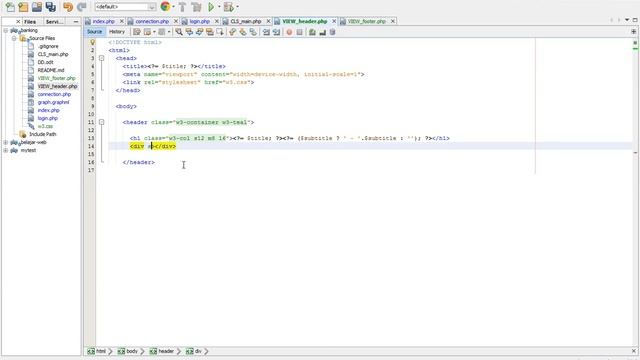Click the Uncomment icon in the editor toolbar
Screen dimensions: 640x360
pyautogui.click(x=322, y=32)
